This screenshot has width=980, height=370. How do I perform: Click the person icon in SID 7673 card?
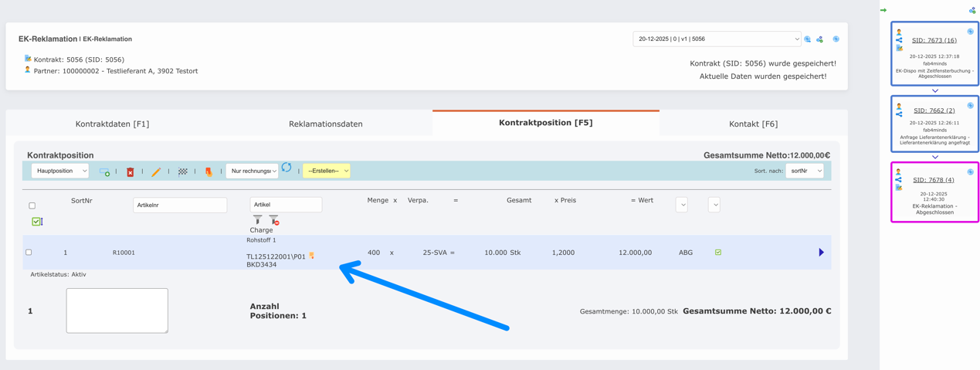(x=899, y=32)
